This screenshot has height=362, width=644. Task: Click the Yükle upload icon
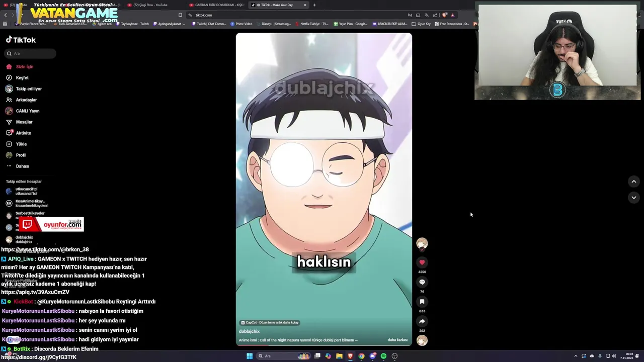click(9, 144)
